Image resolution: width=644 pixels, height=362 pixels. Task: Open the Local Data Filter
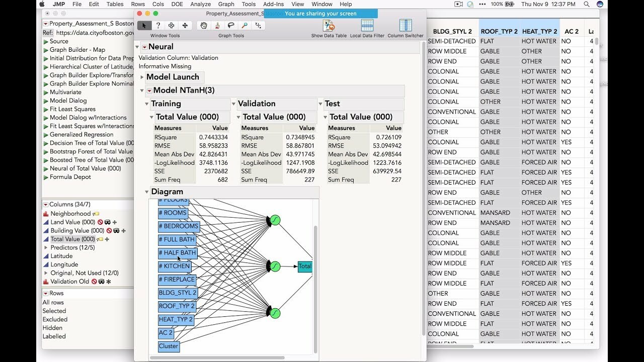367,26
